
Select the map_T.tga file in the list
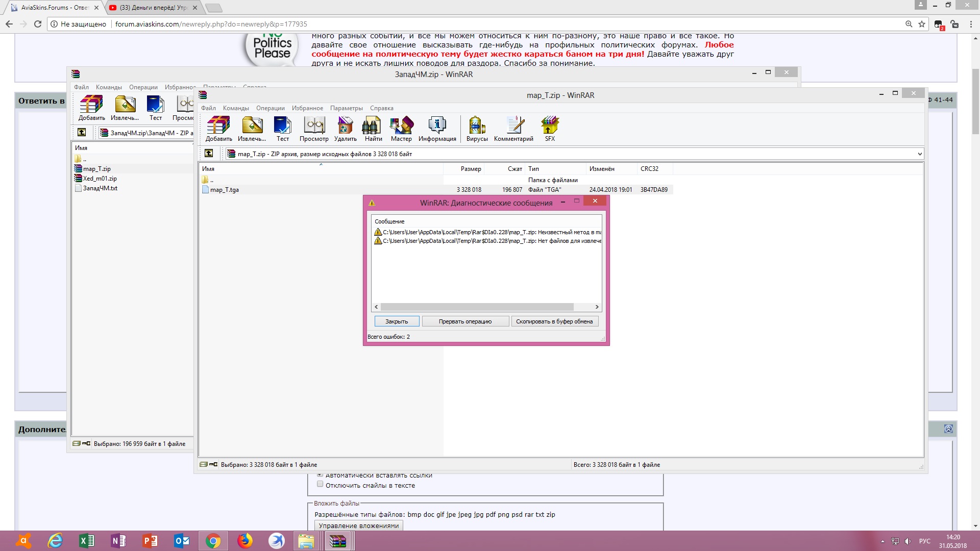225,190
